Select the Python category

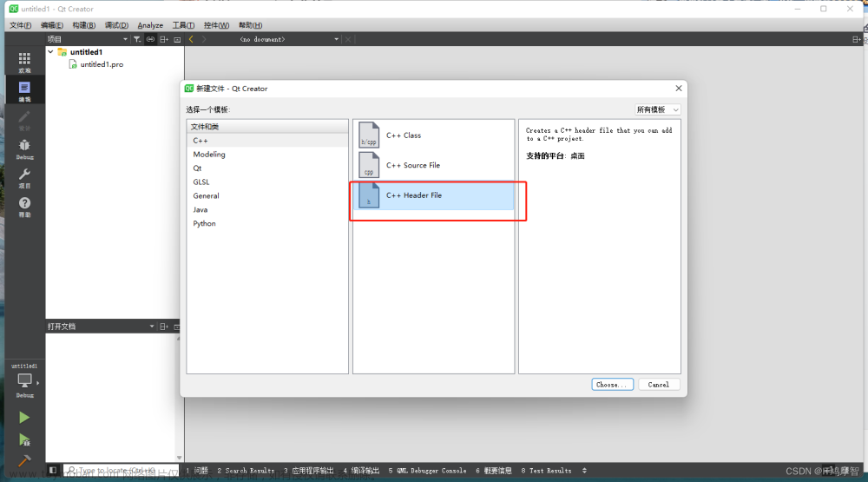click(267, 224)
